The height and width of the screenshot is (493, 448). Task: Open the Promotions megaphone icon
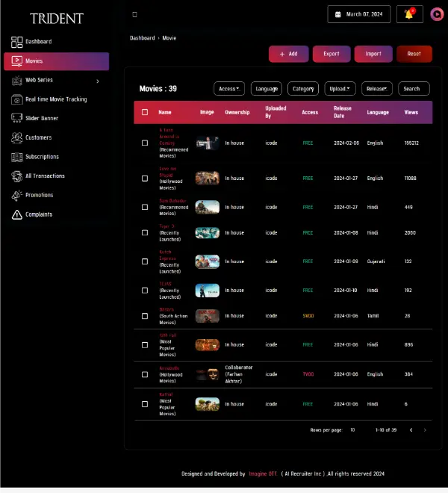tap(16, 195)
